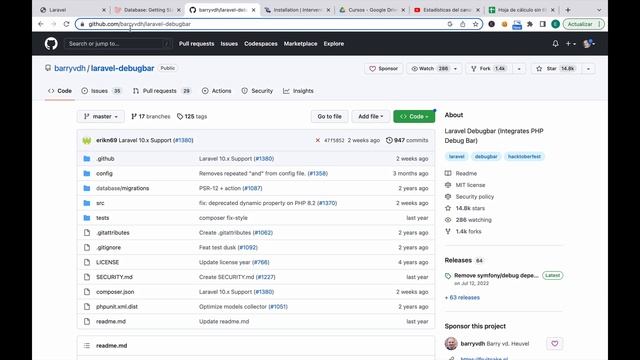
Task: Open the .gitattributes file
Action: coord(113,233)
